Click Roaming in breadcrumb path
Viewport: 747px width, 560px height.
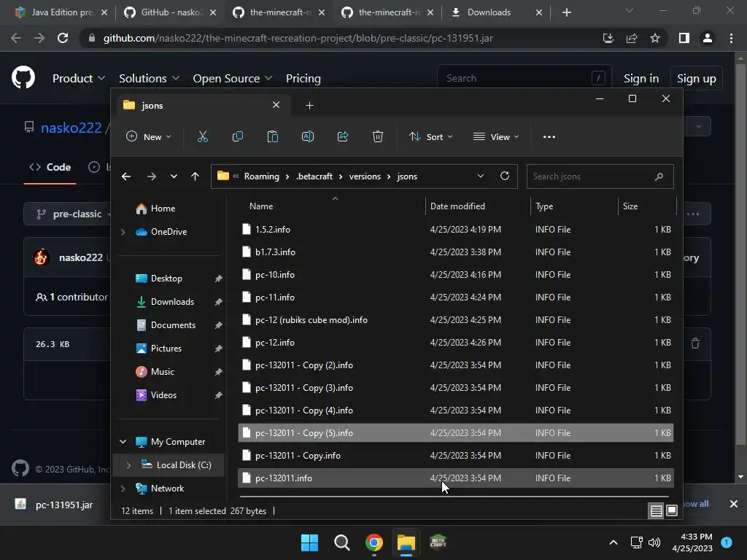pyautogui.click(x=262, y=176)
